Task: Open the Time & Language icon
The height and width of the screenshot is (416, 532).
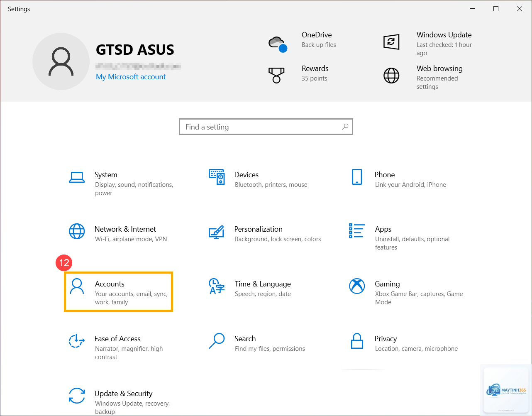Action: click(217, 286)
